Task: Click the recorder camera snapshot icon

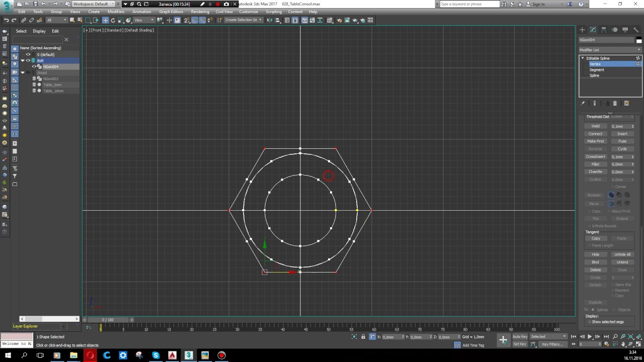Action: [226, 4]
